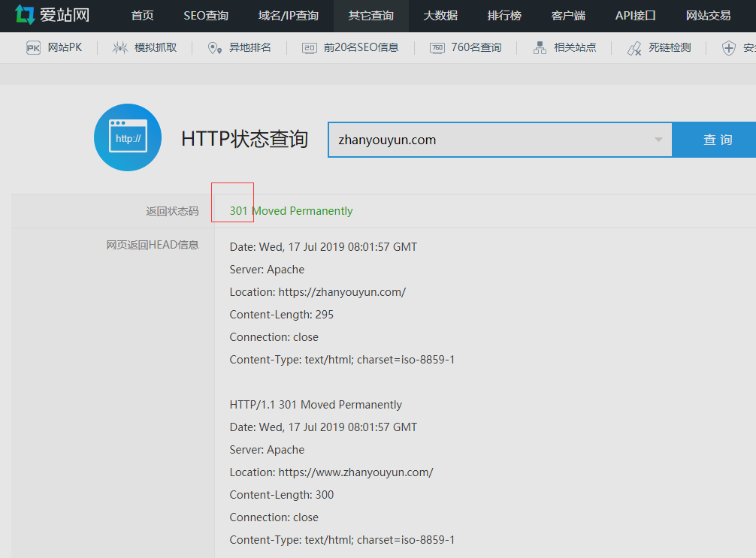Click the 异地排名 location pin icon
The height and width of the screenshot is (558, 756).
pyautogui.click(x=215, y=48)
